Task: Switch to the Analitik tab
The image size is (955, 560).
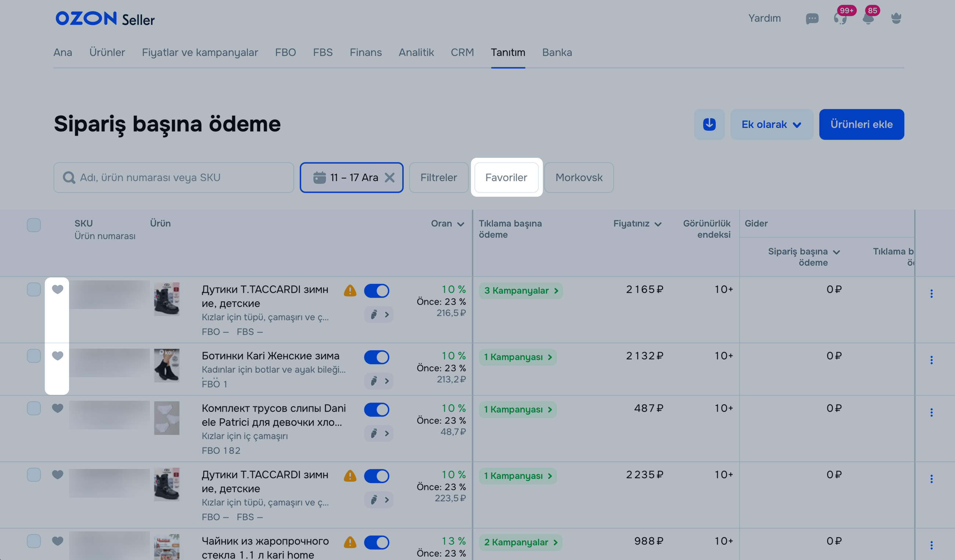Action: (x=416, y=52)
